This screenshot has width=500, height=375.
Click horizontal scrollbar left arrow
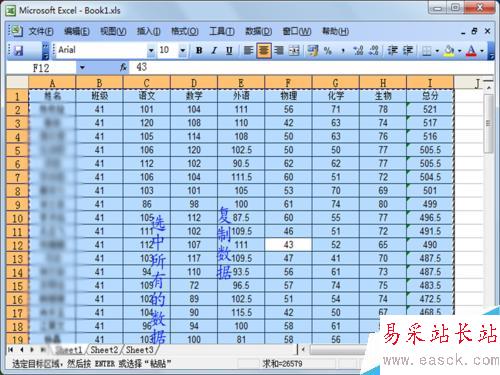[x=303, y=350]
